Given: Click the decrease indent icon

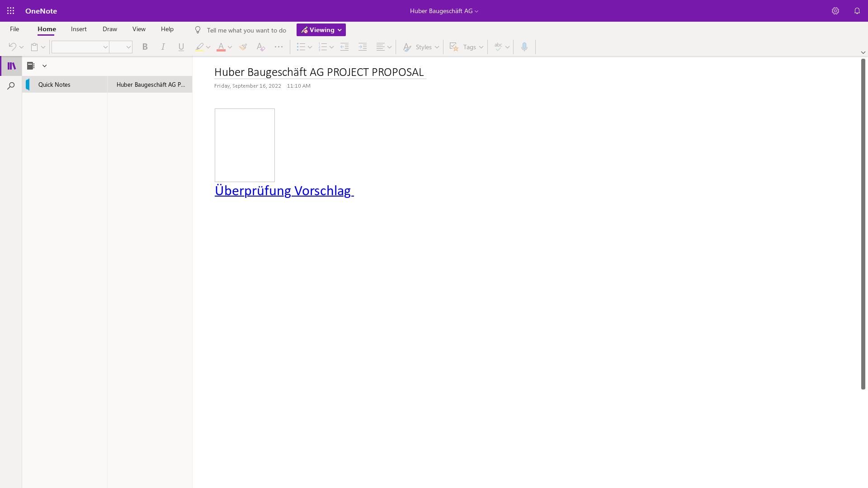Looking at the screenshot, I should pyautogui.click(x=344, y=47).
